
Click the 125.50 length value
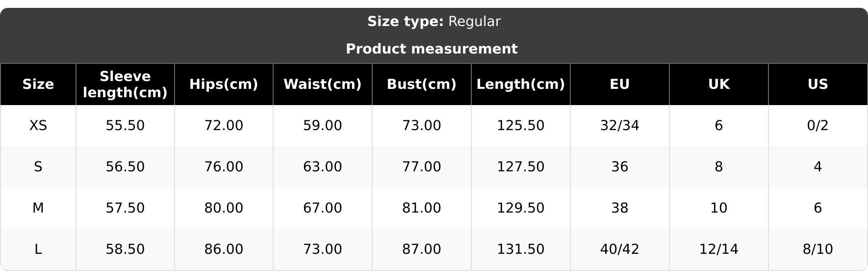[x=521, y=126]
